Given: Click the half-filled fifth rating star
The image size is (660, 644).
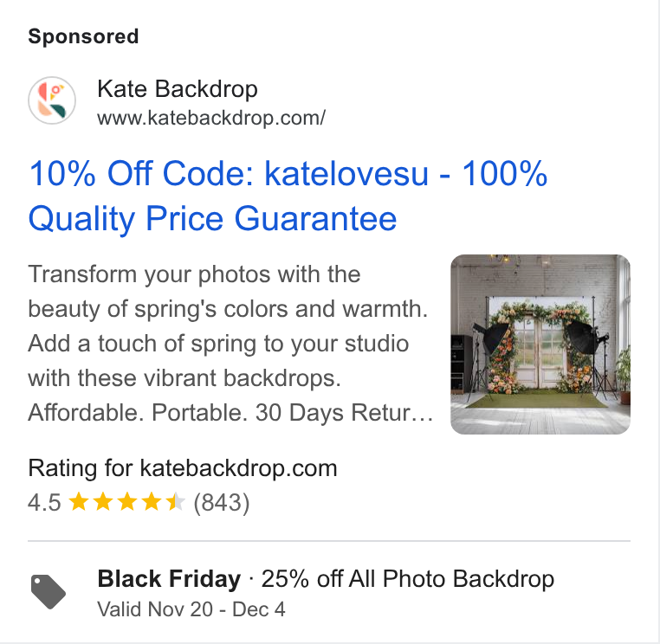Looking at the screenshot, I should [x=175, y=502].
